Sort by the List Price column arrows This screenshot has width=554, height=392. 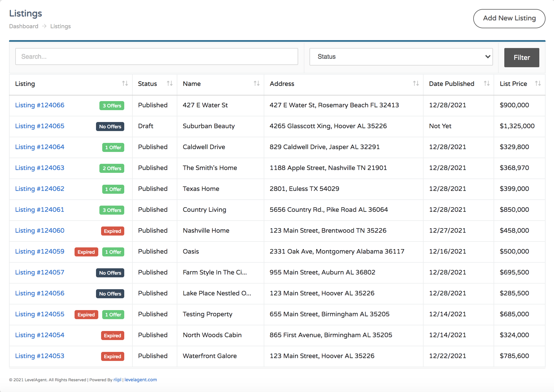pos(538,84)
